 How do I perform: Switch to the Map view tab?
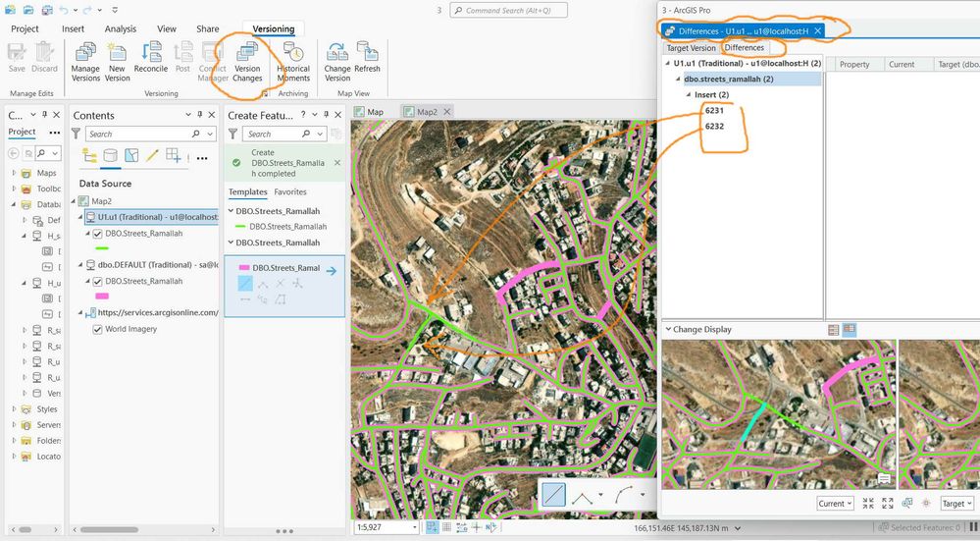[375, 111]
